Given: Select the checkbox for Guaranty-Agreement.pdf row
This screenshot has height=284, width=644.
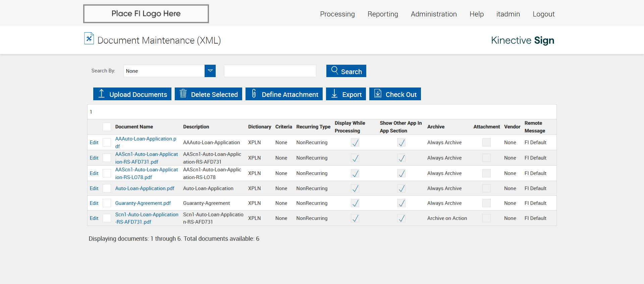Looking at the screenshot, I should (x=107, y=203).
